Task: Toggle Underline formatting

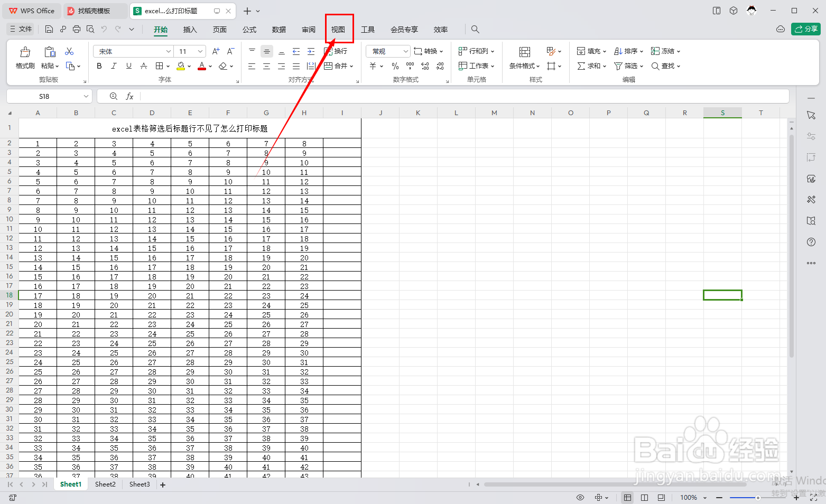Action: (129, 66)
